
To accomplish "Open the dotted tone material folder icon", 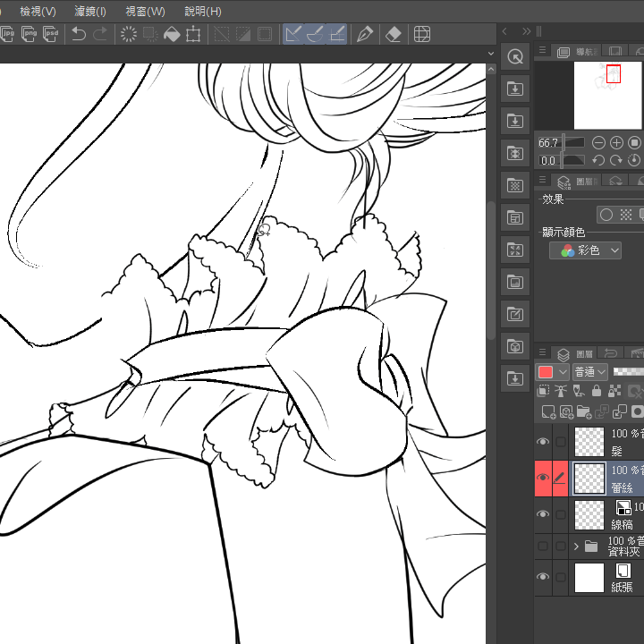I will point(515,185).
